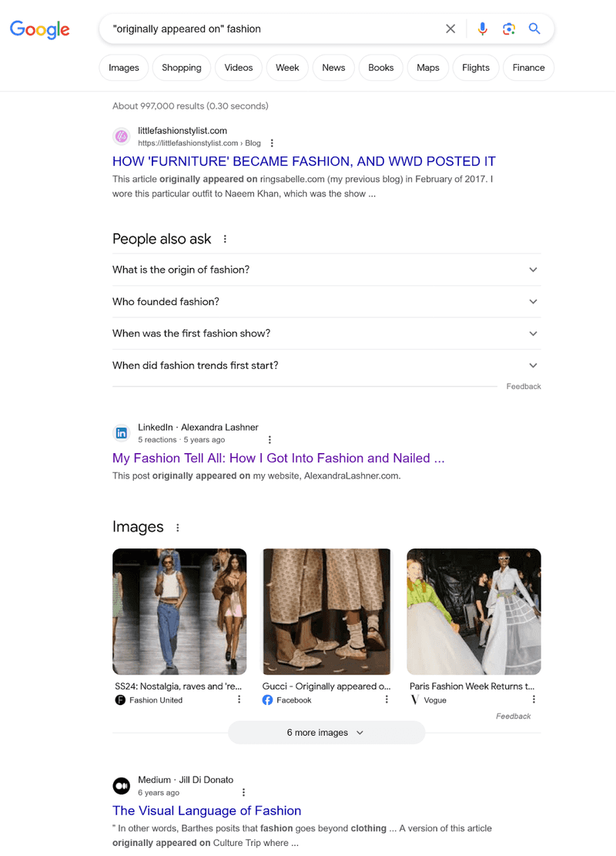Open options for Vogue image
The width and height of the screenshot is (616, 856).
[x=534, y=700]
